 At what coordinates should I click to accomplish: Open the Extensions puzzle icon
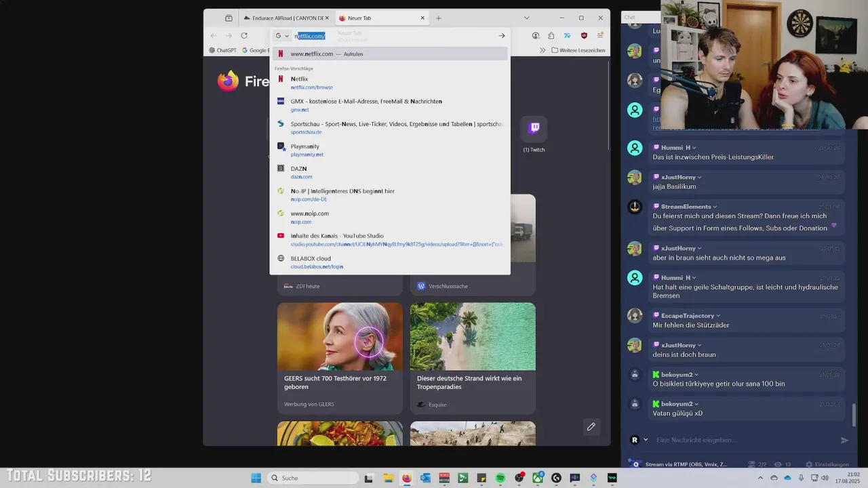tap(551, 36)
